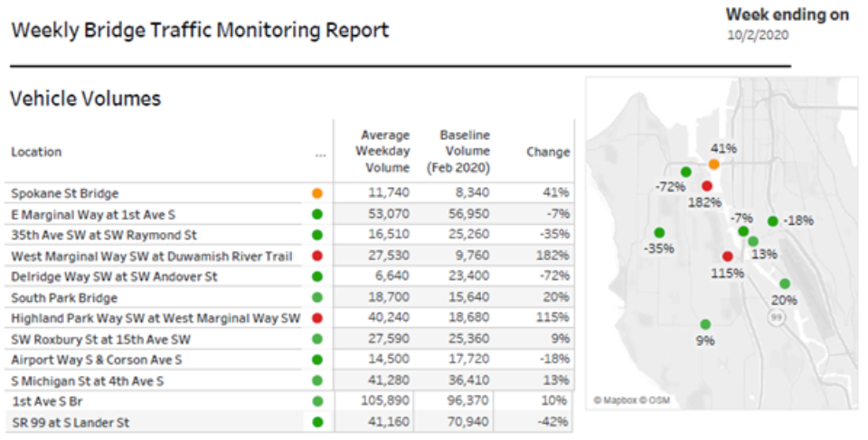Screen dimensions: 868x440
Task: Select the green map marker labeled 20%
Action: click(785, 284)
